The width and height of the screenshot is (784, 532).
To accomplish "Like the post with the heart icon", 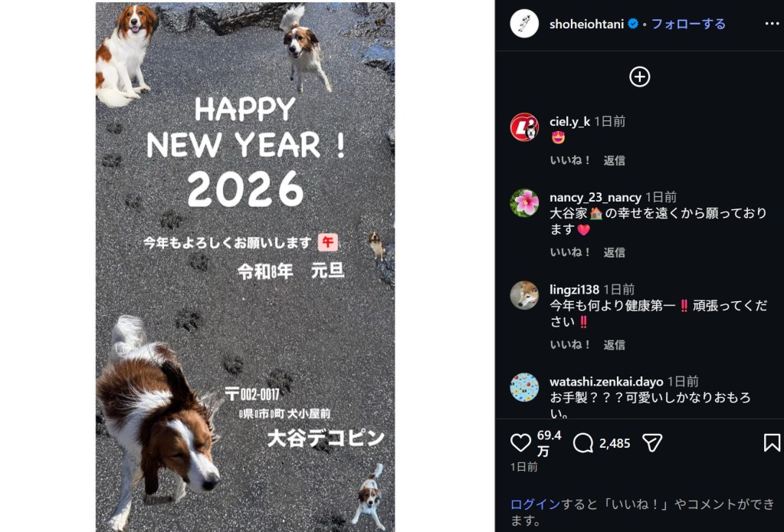I will 520,443.
